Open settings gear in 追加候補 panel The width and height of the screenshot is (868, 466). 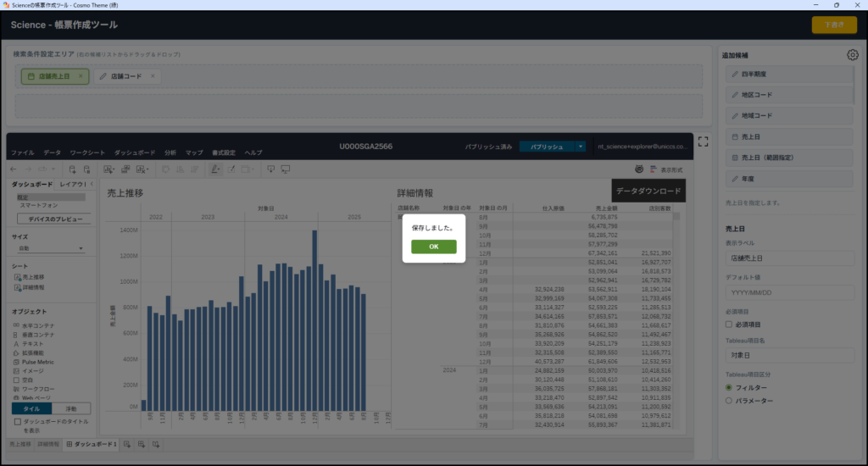click(853, 55)
